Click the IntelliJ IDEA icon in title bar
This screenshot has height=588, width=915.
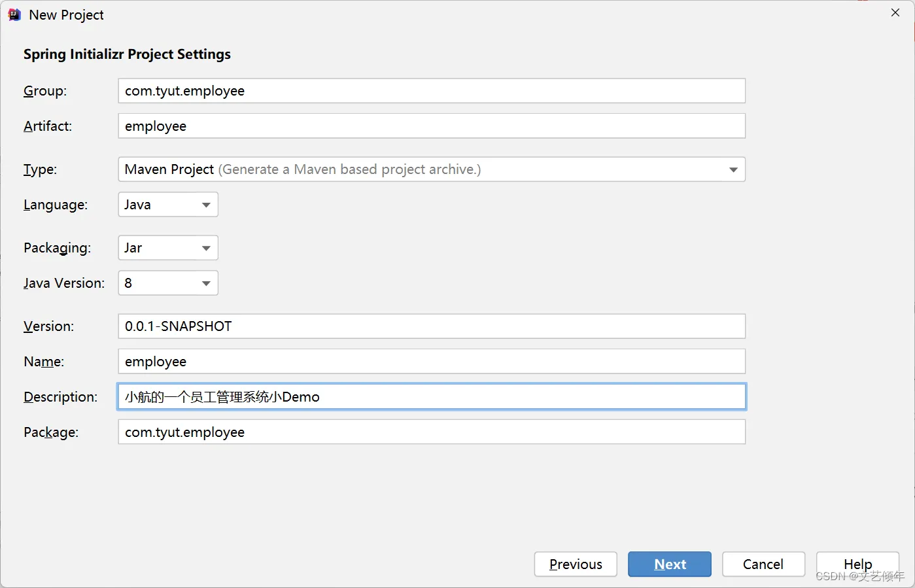point(14,14)
